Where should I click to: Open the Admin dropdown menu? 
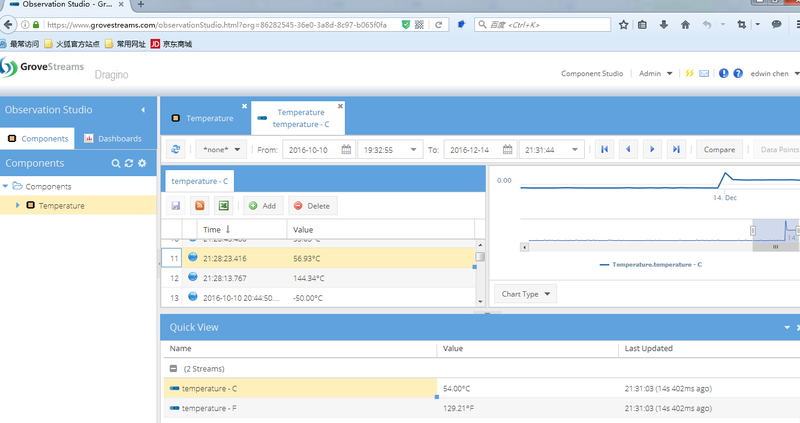[x=655, y=73]
